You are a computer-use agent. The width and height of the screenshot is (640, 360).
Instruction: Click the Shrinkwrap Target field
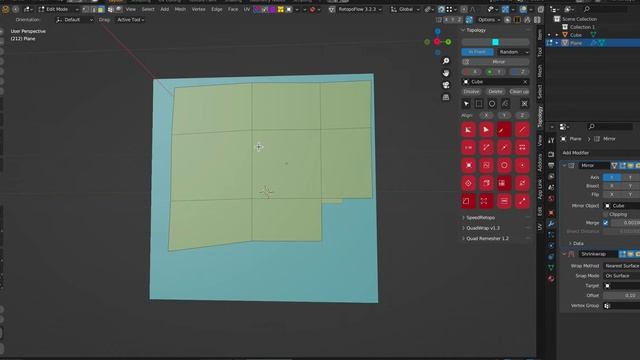[622, 286]
